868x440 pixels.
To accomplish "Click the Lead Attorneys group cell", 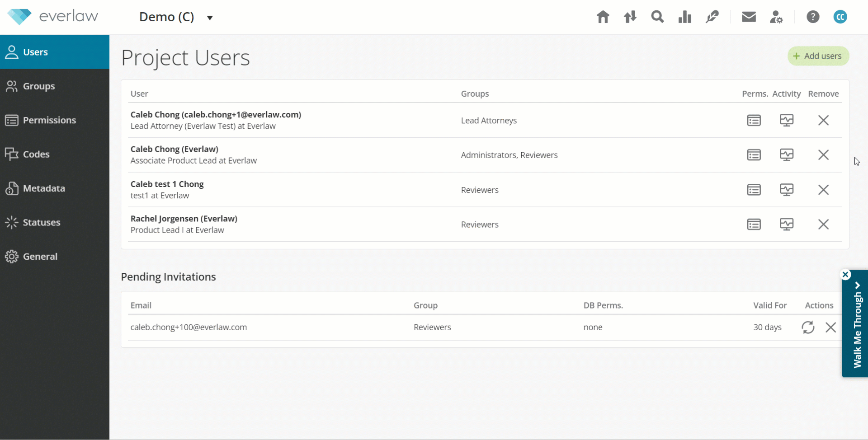I will click(x=489, y=121).
